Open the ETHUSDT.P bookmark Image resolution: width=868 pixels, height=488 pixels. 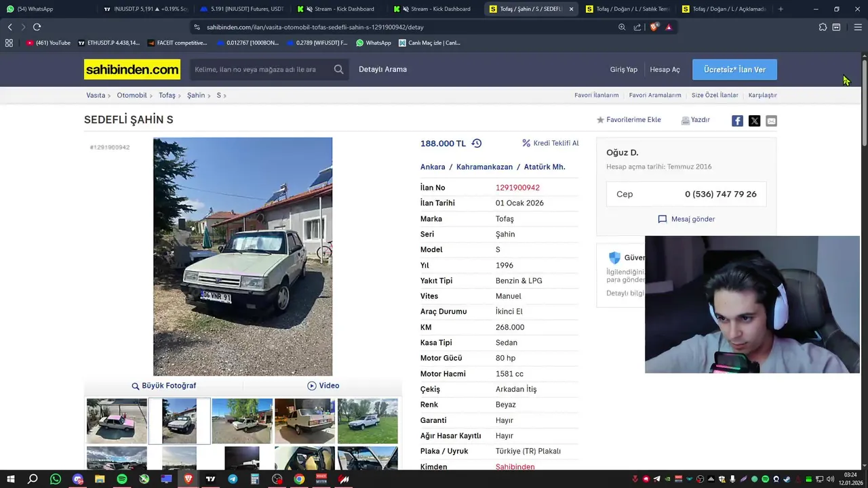[108, 43]
